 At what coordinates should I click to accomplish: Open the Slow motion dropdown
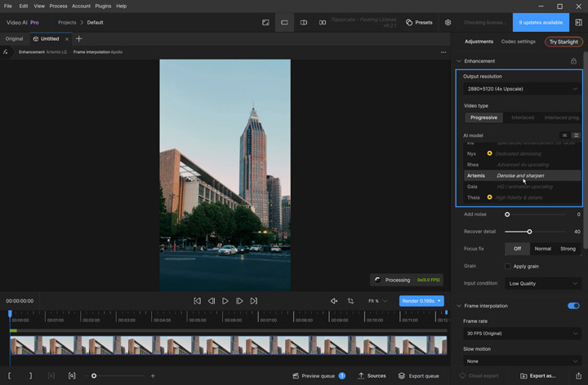pyautogui.click(x=522, y=361)
